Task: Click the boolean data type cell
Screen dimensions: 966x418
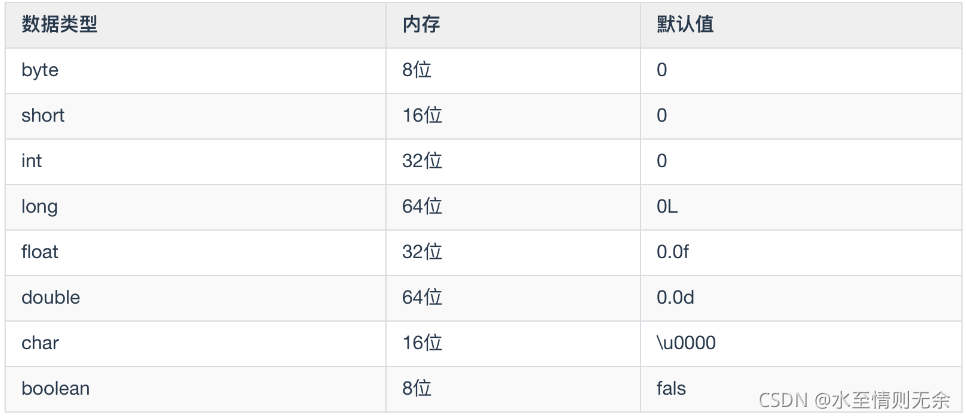Action: [x=55, y=388]
